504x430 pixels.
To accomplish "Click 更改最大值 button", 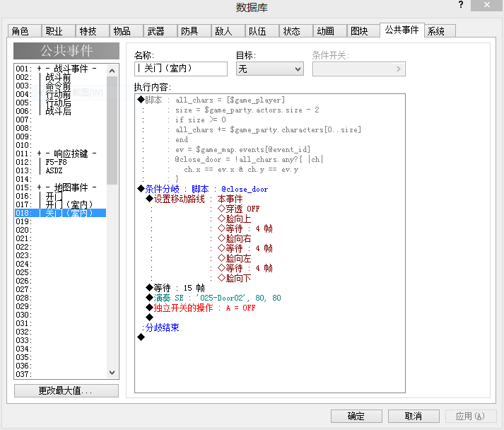I will [x=66, y=391].
